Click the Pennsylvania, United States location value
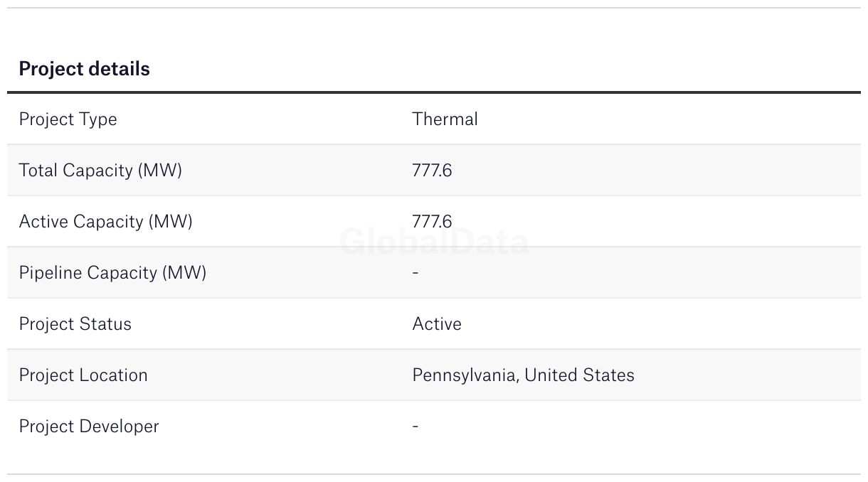 [523, 375]
